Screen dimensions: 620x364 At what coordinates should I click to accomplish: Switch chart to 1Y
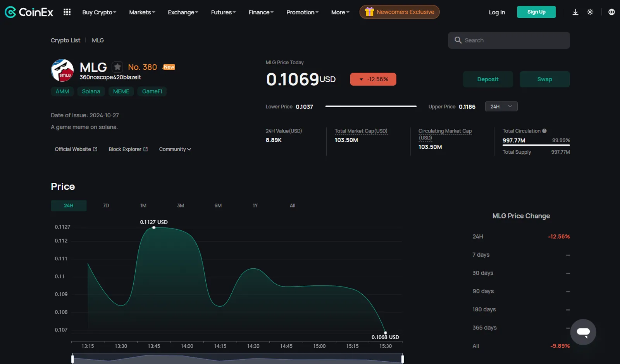pos(255,206)
